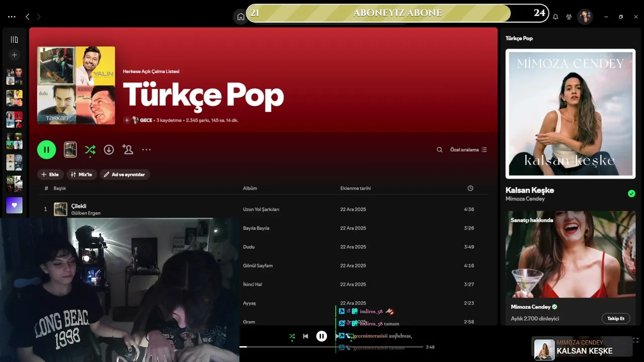Viewport: 644px width, 362px height.
Task: Open more options for the playlist
Action: (x=146, y=149)
